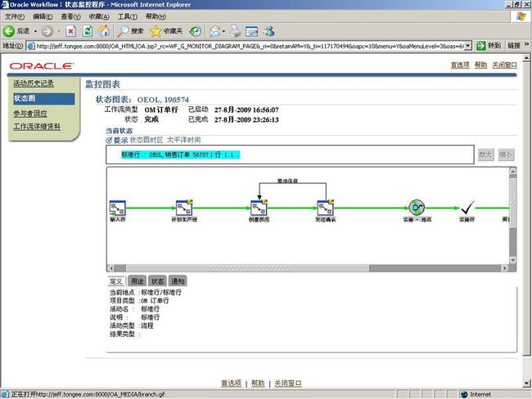The image size is (532, 399).
Task: Click the URL address field
Action: (249, 46)
